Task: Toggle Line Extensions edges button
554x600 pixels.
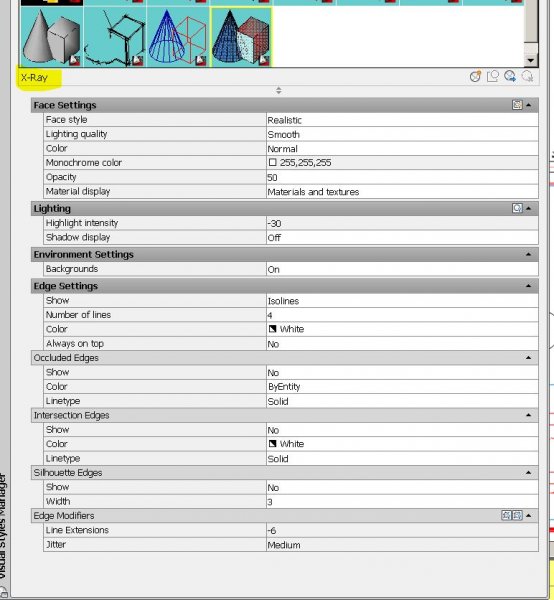Action: (506, 515)
